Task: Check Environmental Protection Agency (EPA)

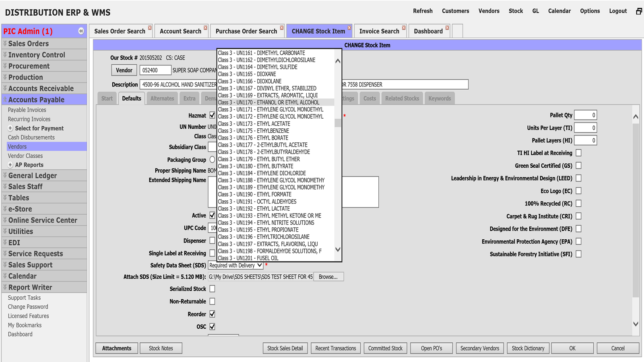Action: pyautogui.click(x=578, y=241)
